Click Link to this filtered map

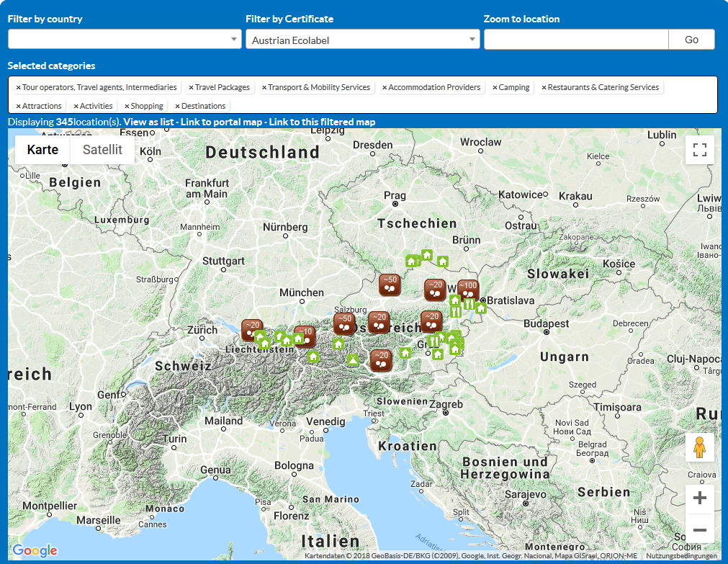(322, 122)
